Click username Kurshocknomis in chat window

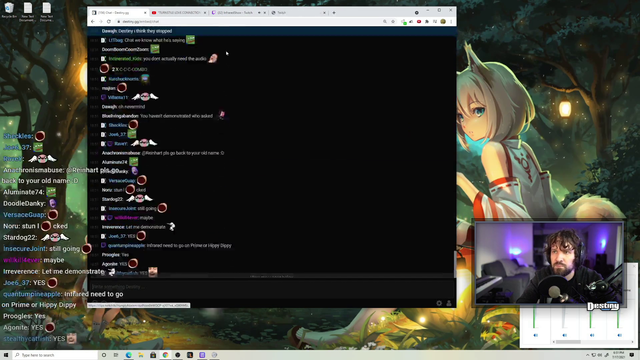[124, 79]
